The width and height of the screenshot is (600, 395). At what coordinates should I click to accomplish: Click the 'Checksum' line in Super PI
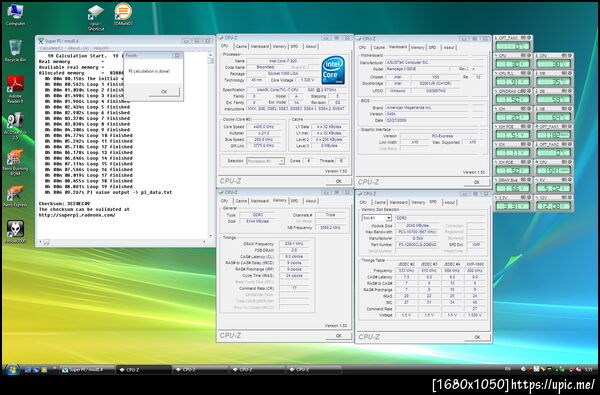pos(64,204)
